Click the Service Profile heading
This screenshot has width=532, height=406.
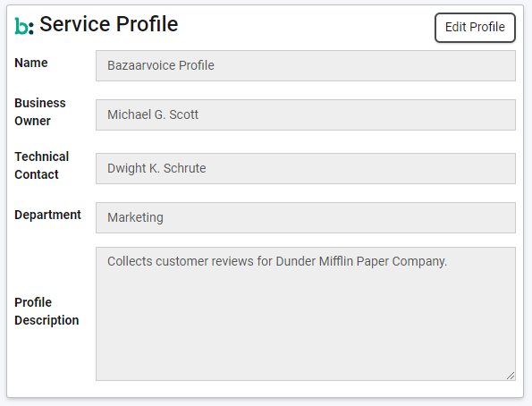point(109,24)
